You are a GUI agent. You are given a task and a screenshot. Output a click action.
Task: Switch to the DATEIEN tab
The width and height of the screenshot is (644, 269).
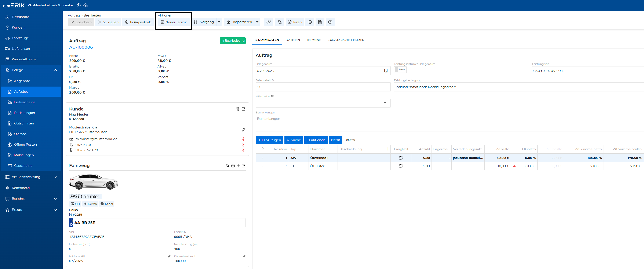292,40
